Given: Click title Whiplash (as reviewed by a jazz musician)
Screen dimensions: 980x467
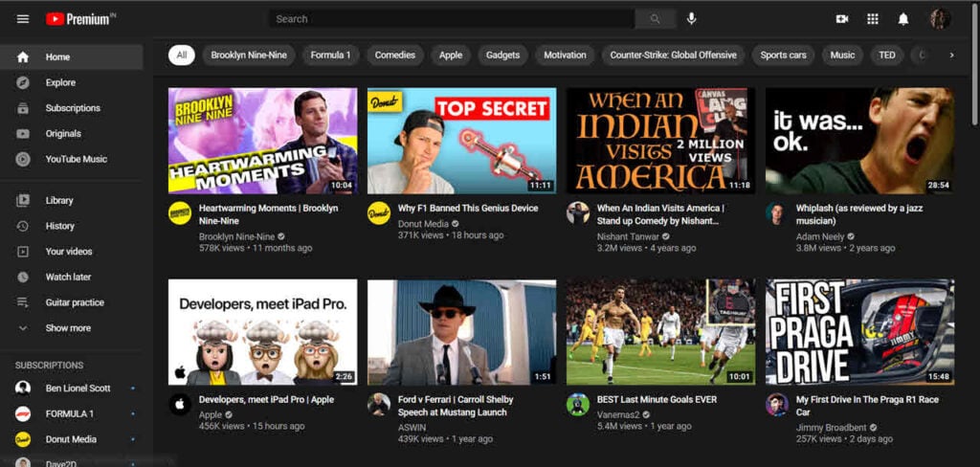Looking at the screenshot, I should (x=859, y=214).
